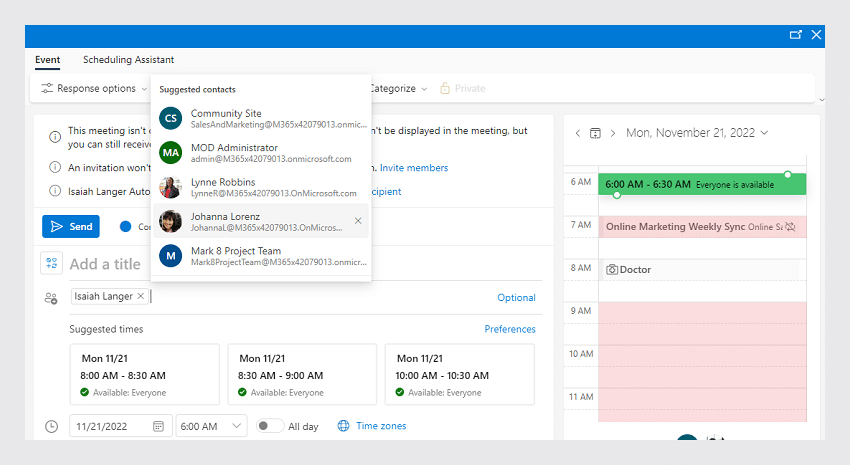The image size is (850, 465).
Task: Choose Johanna Lorenz from suggestions
Action: (261, 221)
